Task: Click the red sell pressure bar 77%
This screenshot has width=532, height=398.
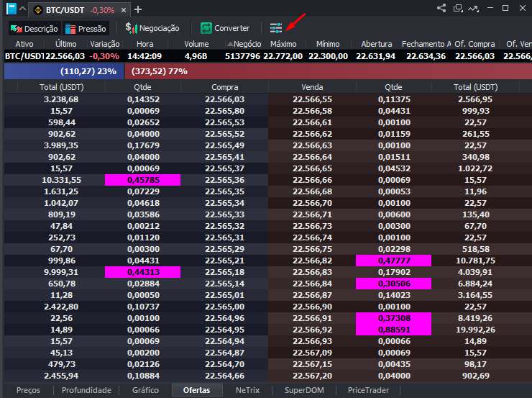Action: 329,71
